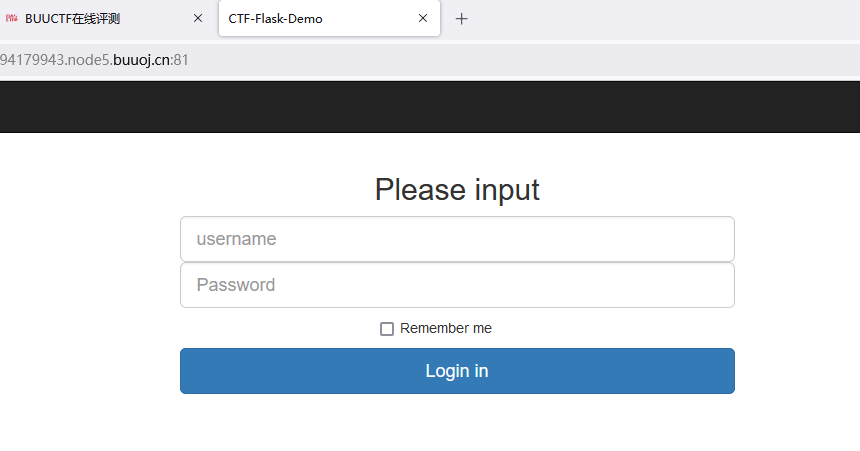Focus the username input field

point(457,239)
